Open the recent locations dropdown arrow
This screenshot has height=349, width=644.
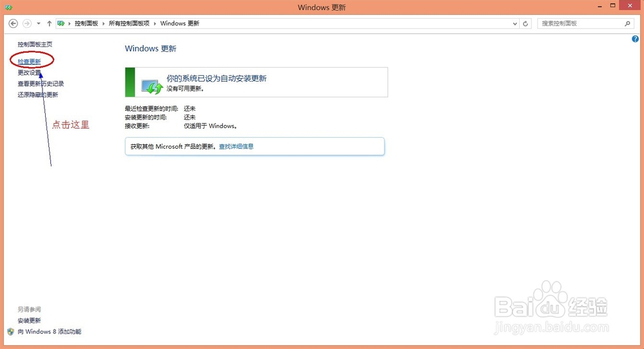point(39,23)
